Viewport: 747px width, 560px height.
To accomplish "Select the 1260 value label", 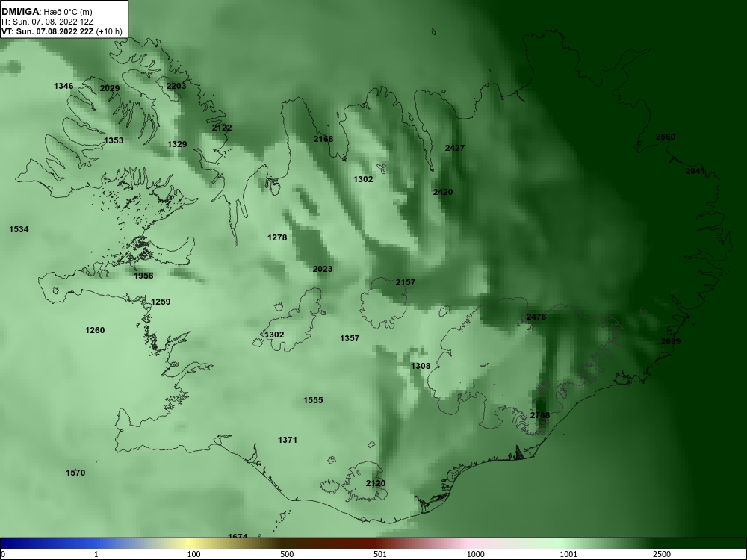I will (x=95, y=330).
